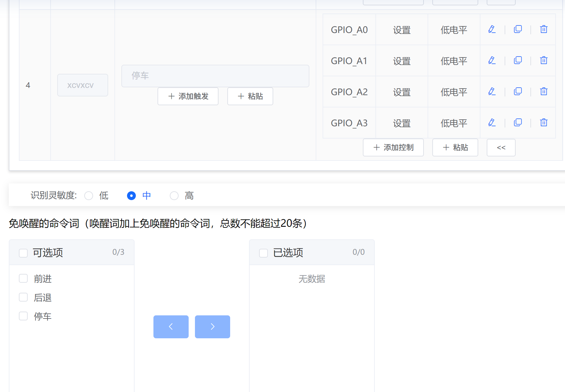Edit the GPIO_A3 control entry
The width and height of the screenshot is (565, 392).
pos(492,122)
